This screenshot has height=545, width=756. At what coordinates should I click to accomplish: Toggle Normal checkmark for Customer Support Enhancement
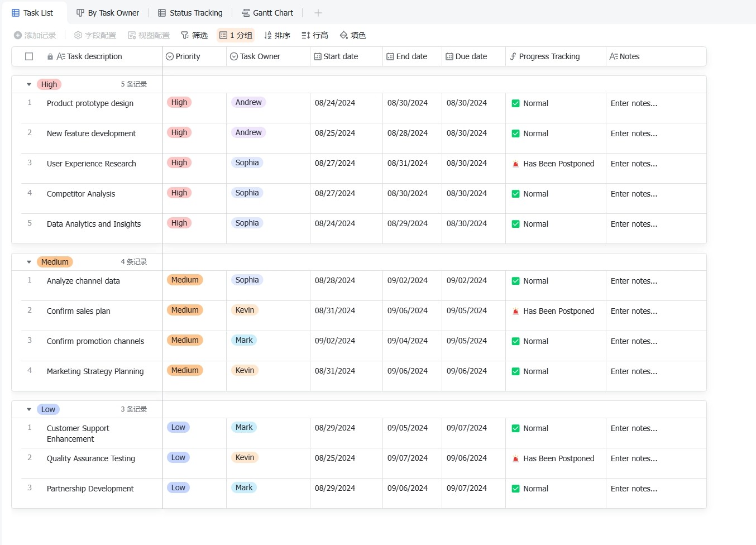coord(516,428)
